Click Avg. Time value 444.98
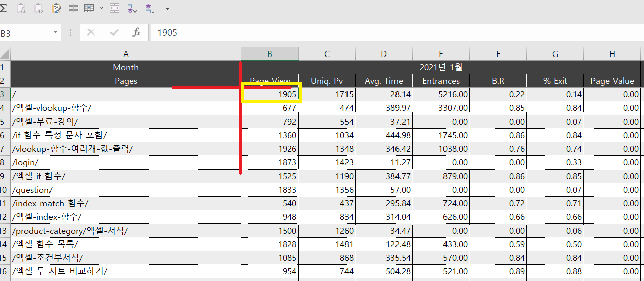The height and width of the screenshot is (281, 644). coord(384,135)
